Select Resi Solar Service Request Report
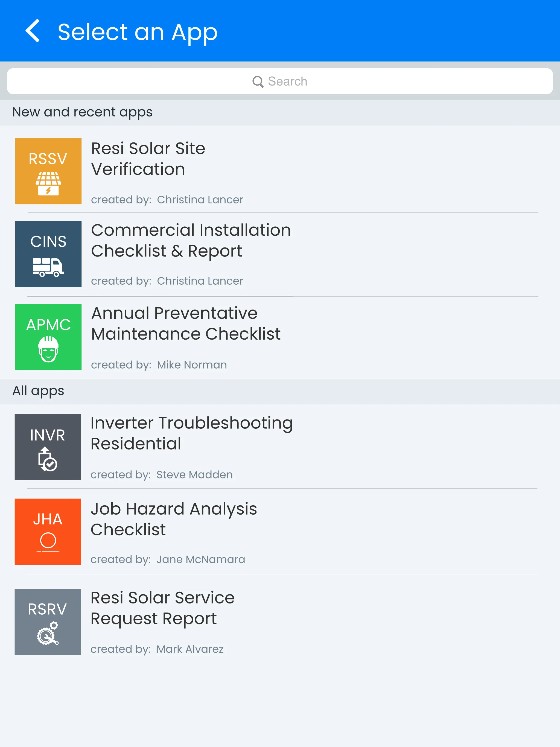This screenshot has height=747, width=560. 162,608
